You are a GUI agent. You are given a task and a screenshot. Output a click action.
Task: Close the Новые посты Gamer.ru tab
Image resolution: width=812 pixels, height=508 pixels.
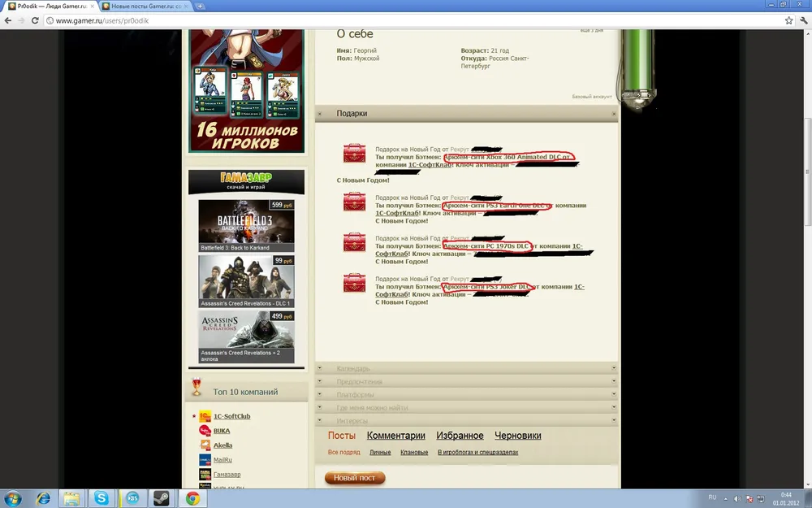pos(187,7)
